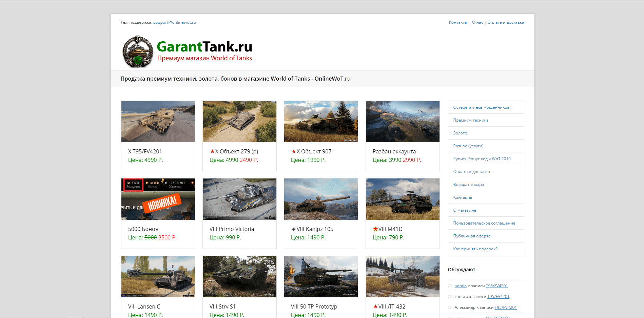Open admin's comment on T95/FV4201
Screen dimensions: 644x318
point(496,285)
